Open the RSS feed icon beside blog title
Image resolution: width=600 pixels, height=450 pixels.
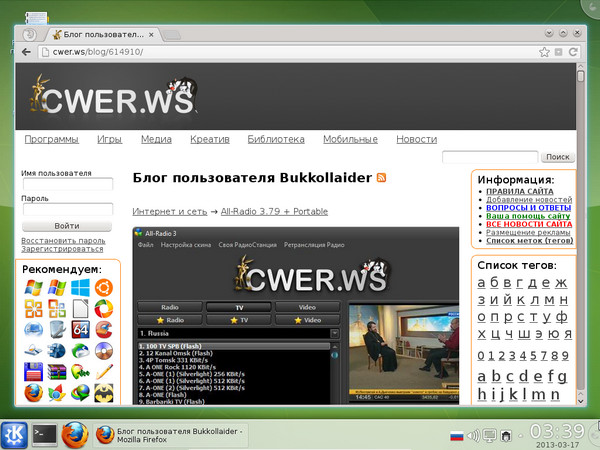click(381, 178)
